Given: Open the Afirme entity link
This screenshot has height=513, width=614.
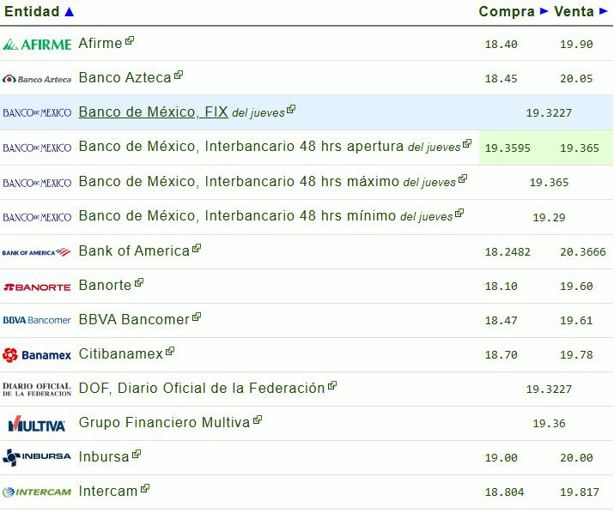Looking at the screenshot, I should click(x=100, y=43).
